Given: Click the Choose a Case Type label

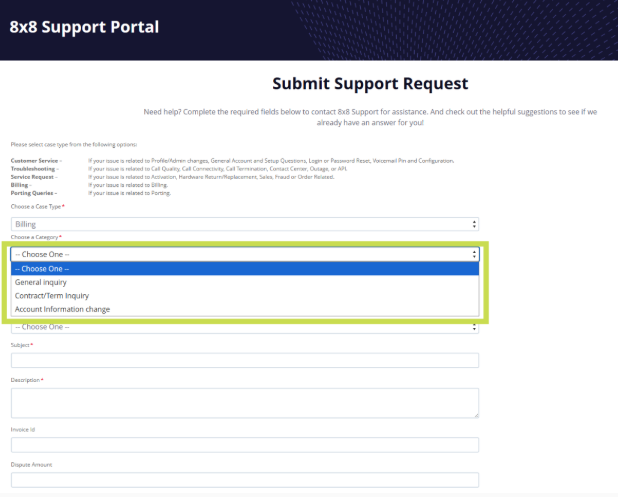Looking at the screenshot, I should 36,206.
